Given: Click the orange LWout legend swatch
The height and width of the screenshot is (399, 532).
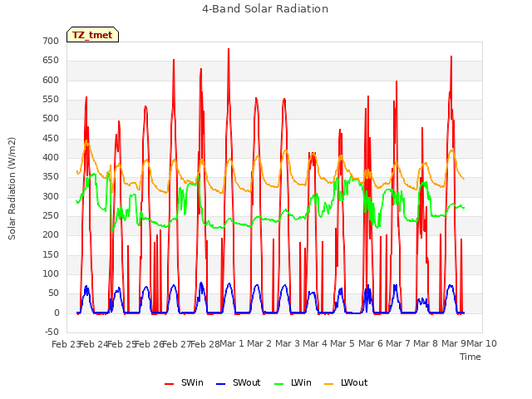Looking at the screenshot, I should 329,384.
